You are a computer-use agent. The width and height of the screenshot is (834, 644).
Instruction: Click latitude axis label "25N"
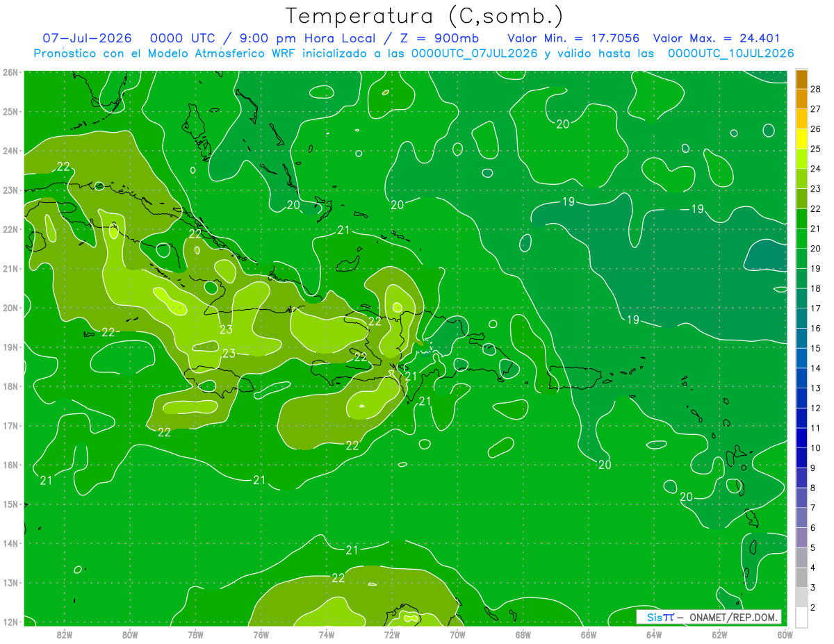[10, 111]
